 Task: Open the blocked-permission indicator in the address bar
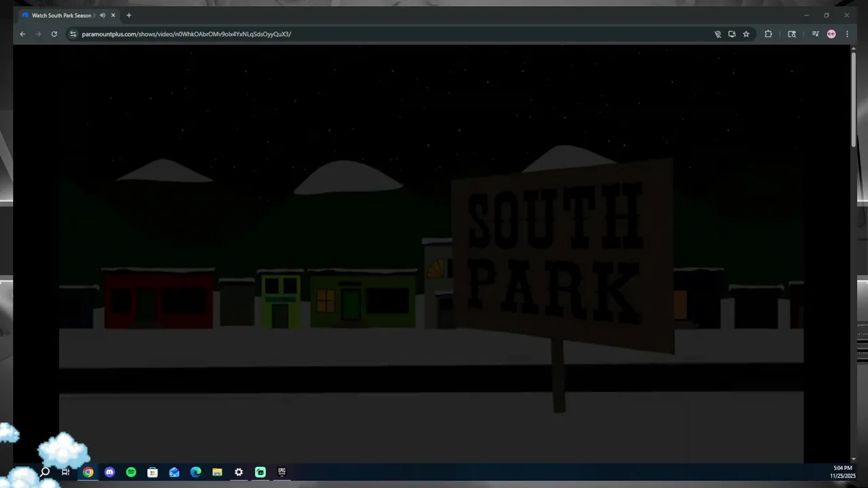tap(717, 34)
